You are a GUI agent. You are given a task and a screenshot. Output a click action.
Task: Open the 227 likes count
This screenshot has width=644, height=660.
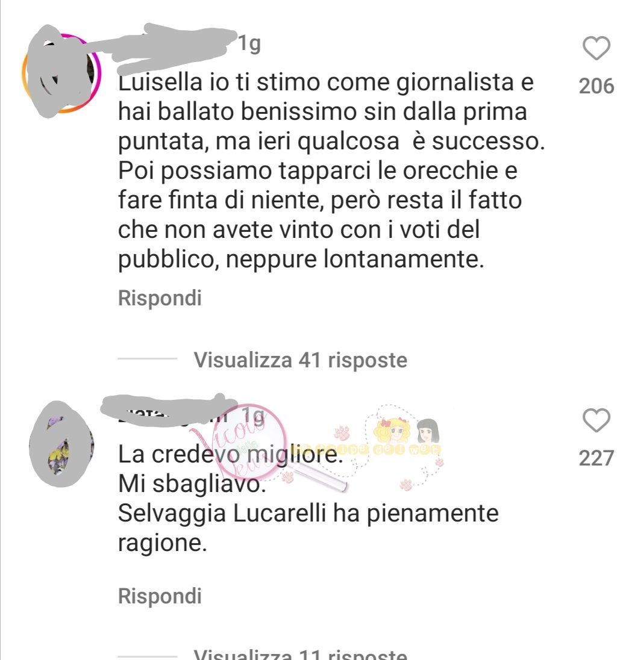tap(596, 458)
